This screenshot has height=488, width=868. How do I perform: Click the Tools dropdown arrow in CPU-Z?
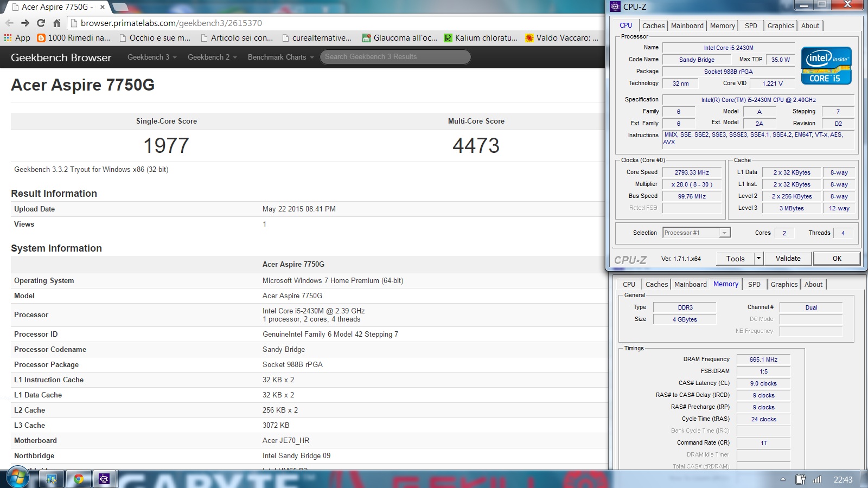click(759, 259)
